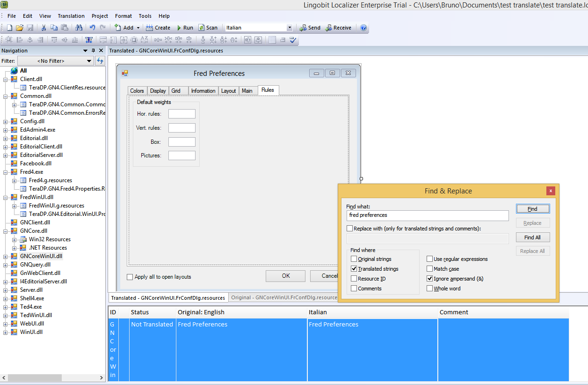Click the tab order icon in layout toolbar
Viewport: 588px width, 385px height.
pos(88,40)
